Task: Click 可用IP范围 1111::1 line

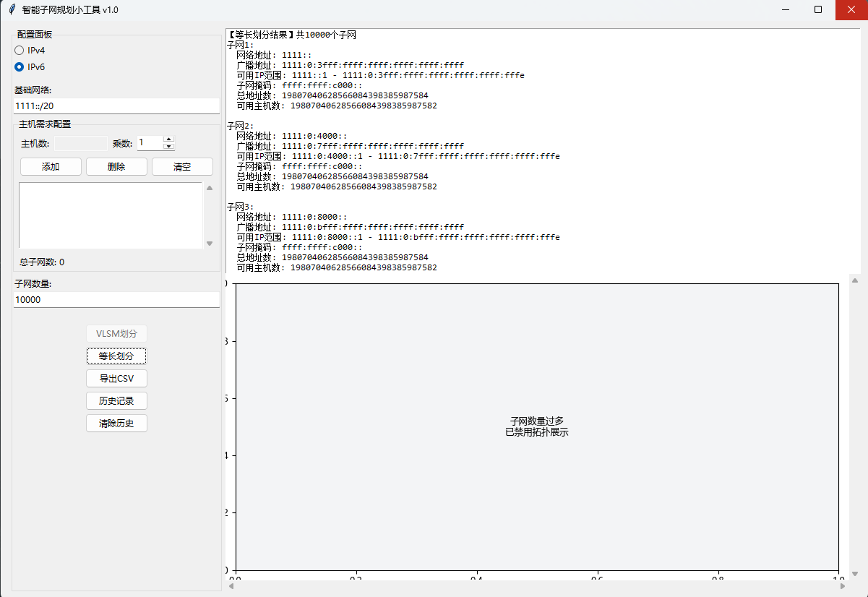Action: click(380, 75)
